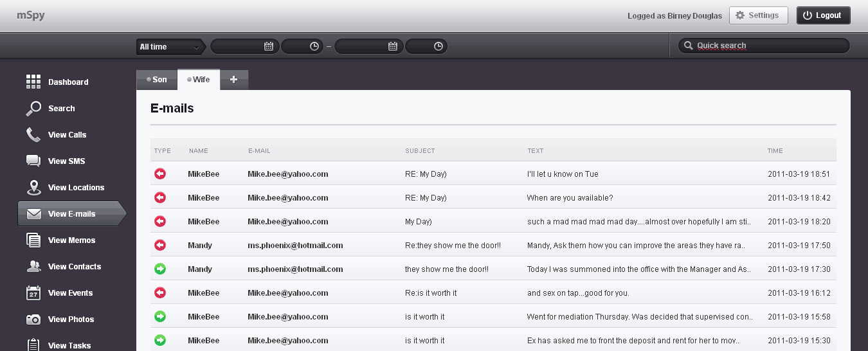Image resolution: width=868 pixels, height=351 pixels.
Task: Click red incoming arrow for 18:51 email
Action: 160,174
